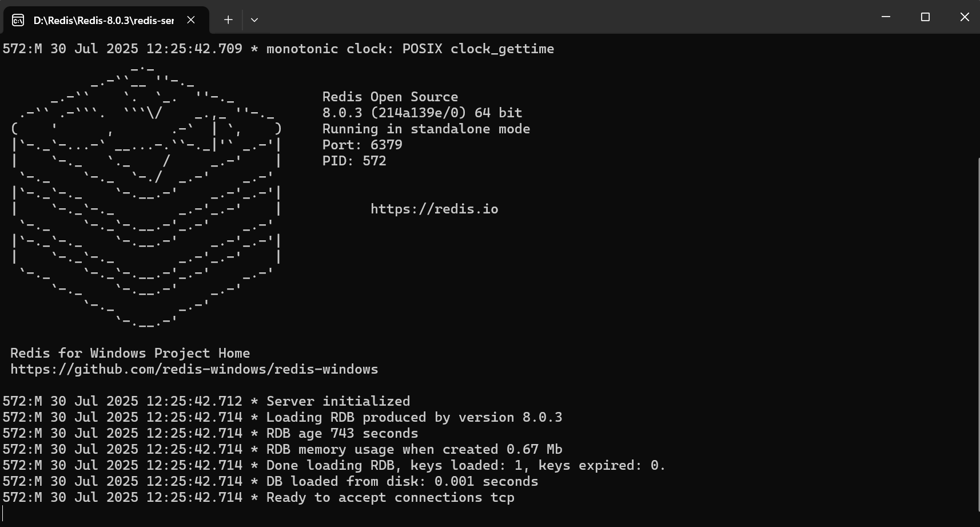Click the 'Running in standalone mode' text

(425, 129)
